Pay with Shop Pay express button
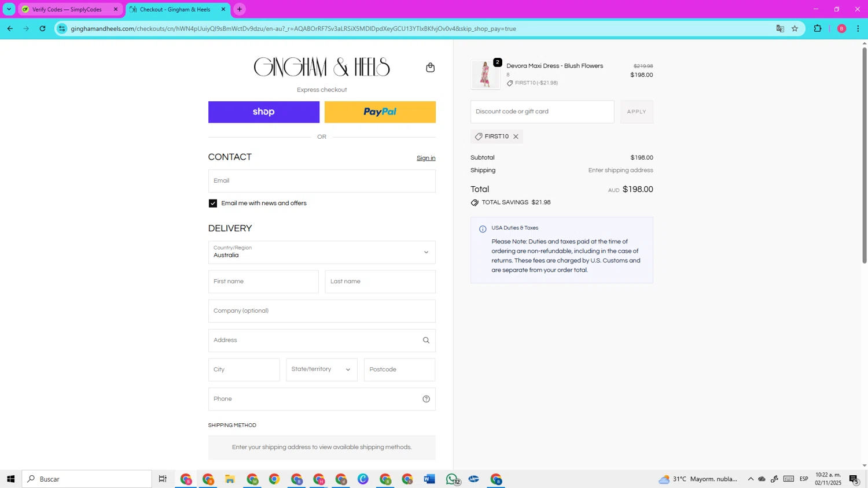 click(x=264, y=112)
